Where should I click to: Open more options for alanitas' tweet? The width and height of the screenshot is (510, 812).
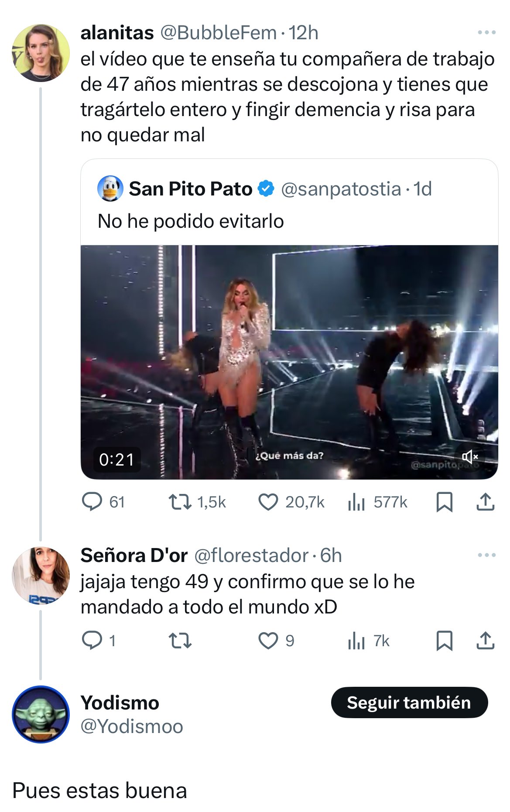point(486,33)
